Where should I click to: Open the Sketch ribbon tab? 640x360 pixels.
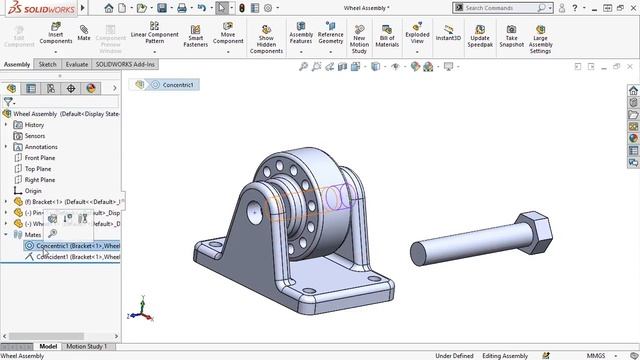click(47, 64)
